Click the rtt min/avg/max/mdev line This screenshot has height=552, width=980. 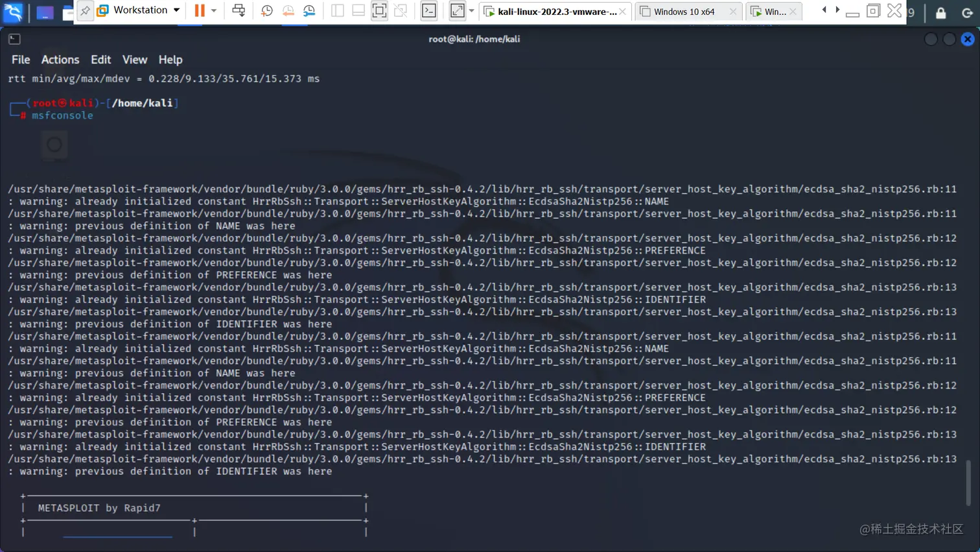(x=164, y=78)
